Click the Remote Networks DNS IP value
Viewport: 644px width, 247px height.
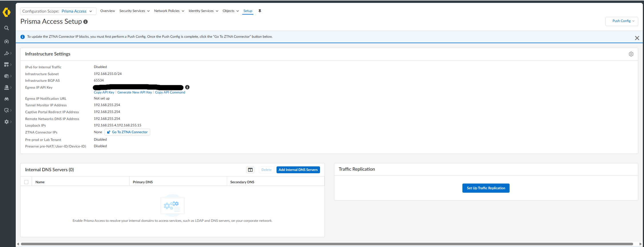(x=107, y=119)
